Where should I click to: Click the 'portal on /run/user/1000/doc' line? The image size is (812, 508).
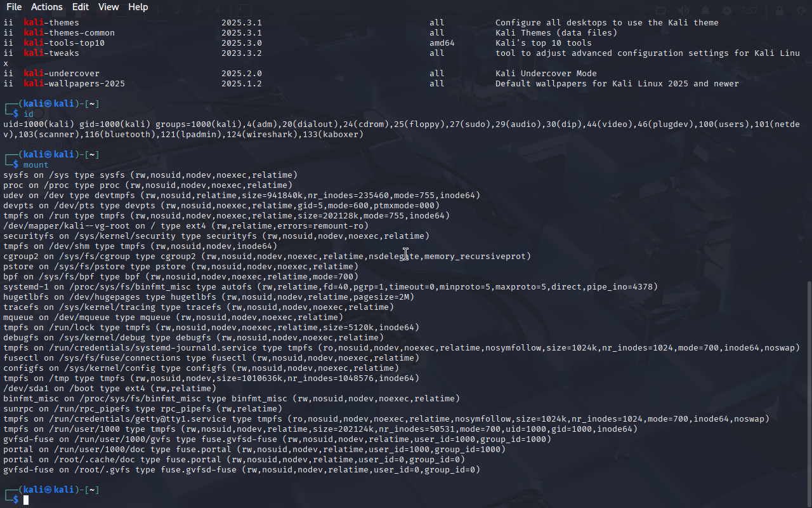pos(254,450)
